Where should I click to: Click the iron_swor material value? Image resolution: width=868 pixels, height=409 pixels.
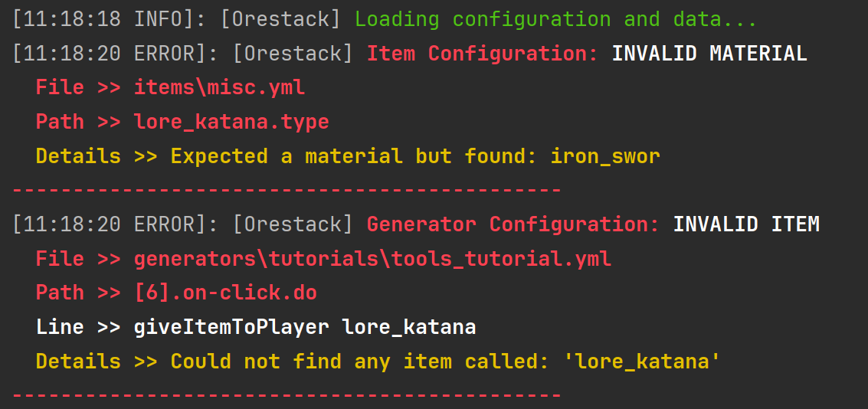click(605, 156)
